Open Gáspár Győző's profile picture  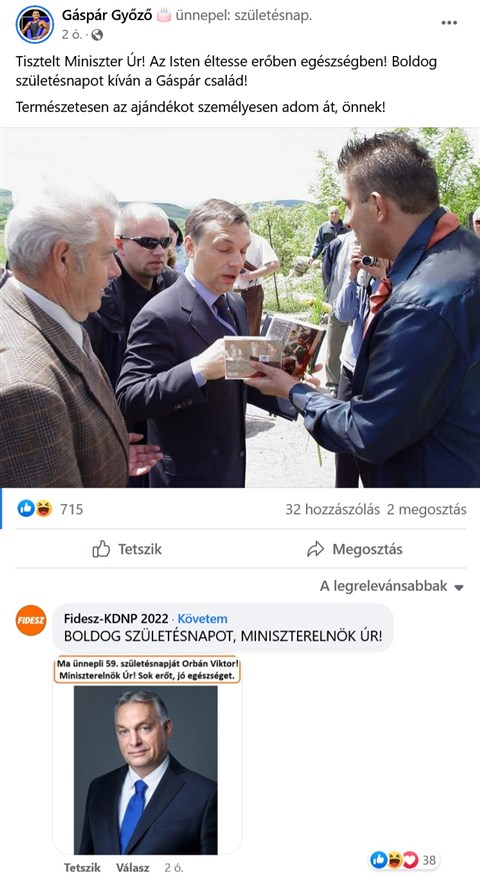[35, 25]
